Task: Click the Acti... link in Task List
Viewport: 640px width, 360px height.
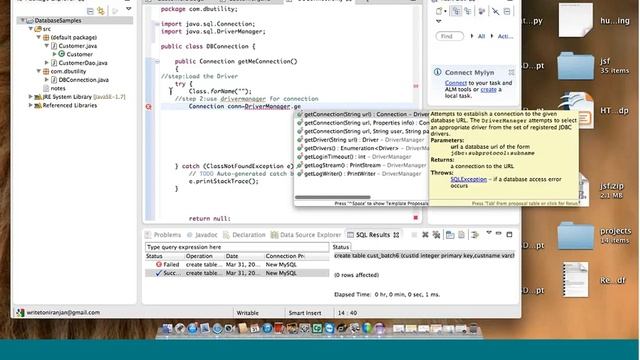Action: pos(505,36)
